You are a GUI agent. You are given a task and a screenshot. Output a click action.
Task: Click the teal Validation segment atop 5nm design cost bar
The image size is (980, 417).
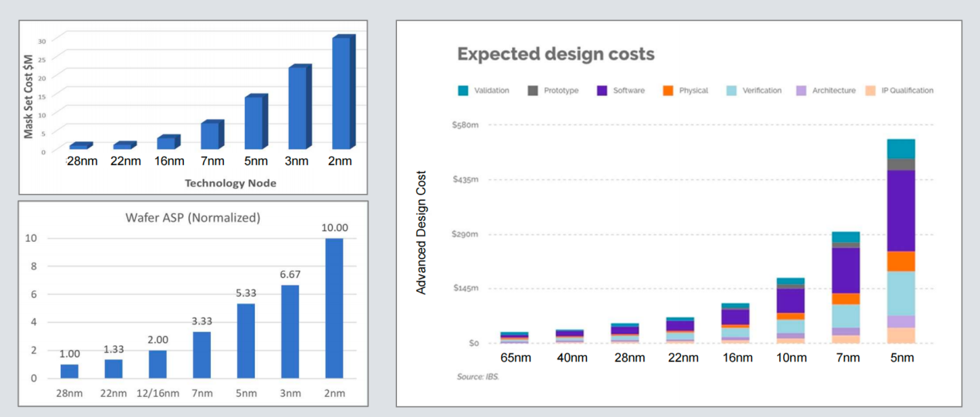[x=900, y=149]
